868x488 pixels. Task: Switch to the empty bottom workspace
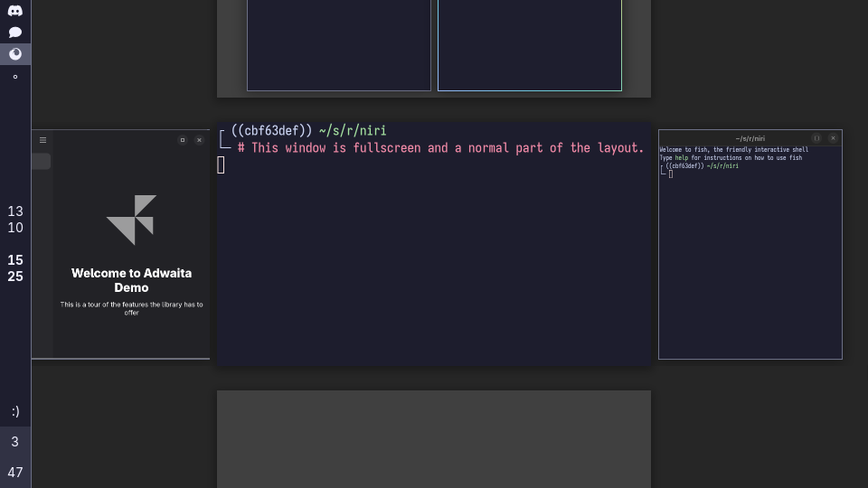pos(434,438)
